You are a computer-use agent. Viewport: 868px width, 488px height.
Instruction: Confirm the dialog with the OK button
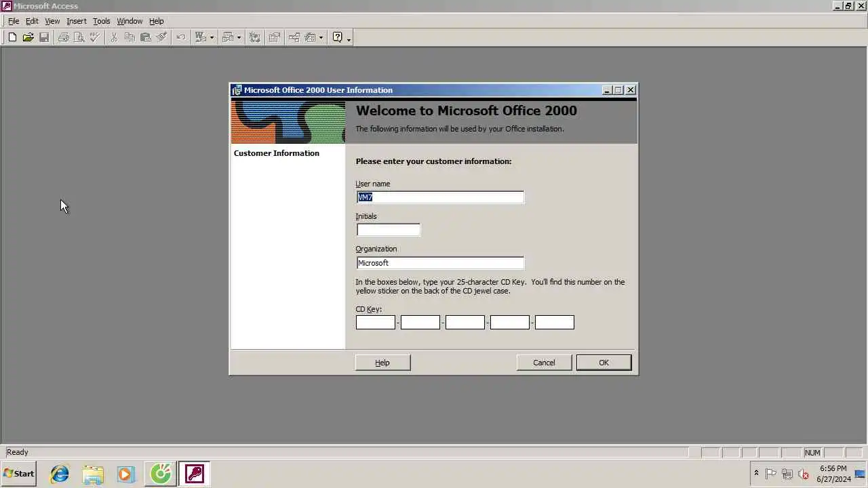[604, 363]
